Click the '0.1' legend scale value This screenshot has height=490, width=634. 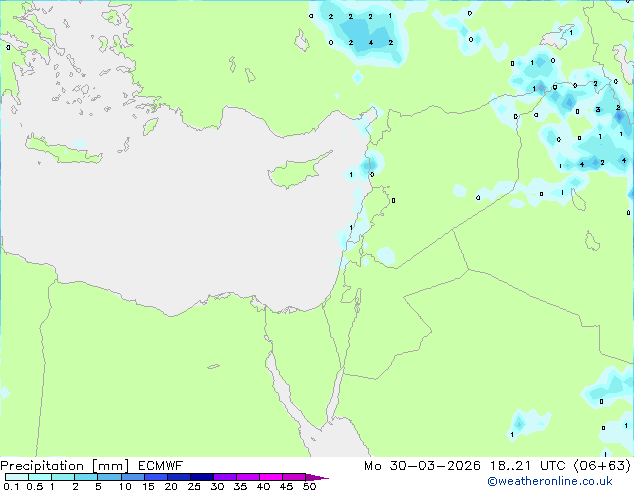(x=11, y=486)
